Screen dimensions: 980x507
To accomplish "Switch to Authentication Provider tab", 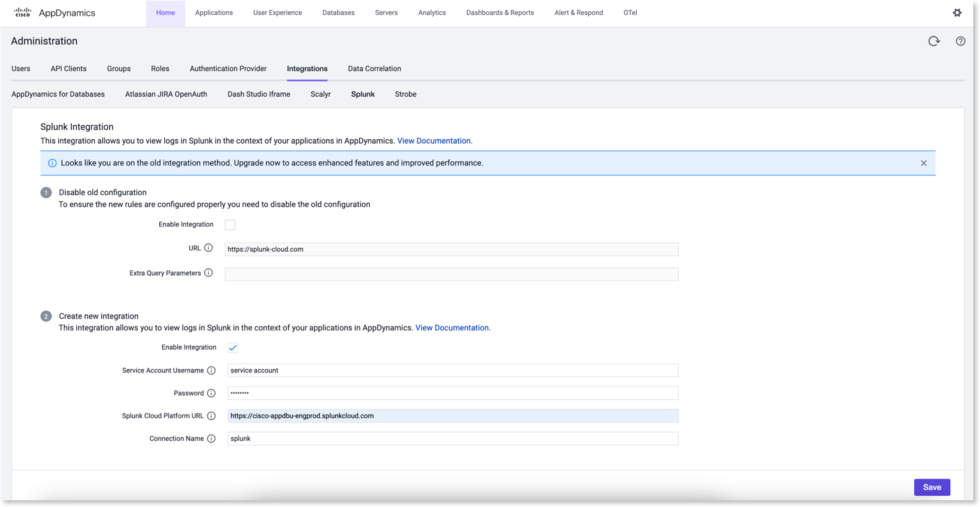I will [x=228, y=69].
